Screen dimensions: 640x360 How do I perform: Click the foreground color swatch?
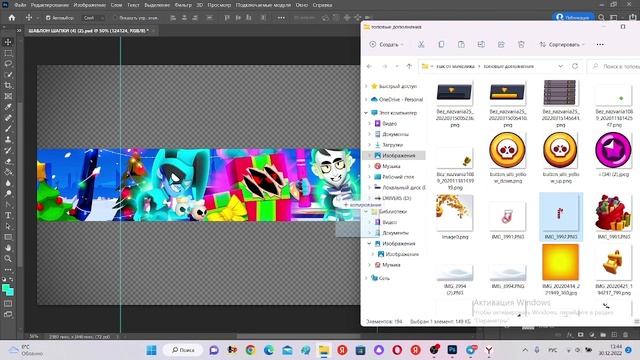6,289
